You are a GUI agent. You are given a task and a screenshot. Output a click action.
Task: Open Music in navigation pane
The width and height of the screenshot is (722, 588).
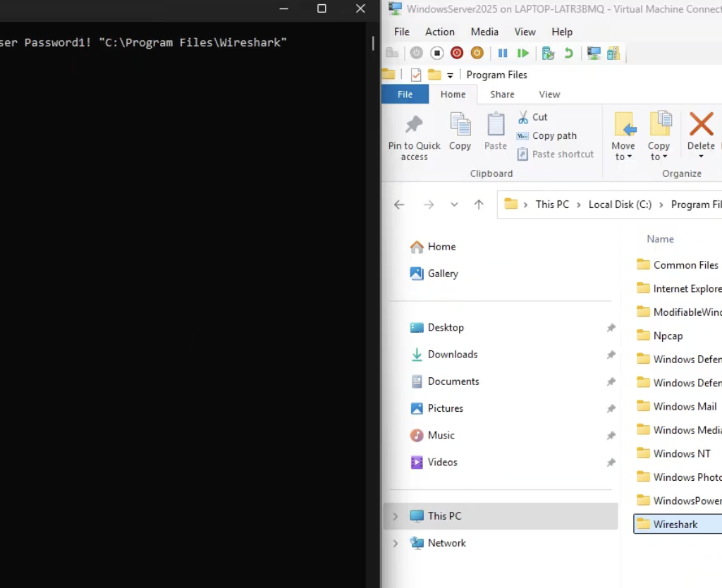pos(432,435)
